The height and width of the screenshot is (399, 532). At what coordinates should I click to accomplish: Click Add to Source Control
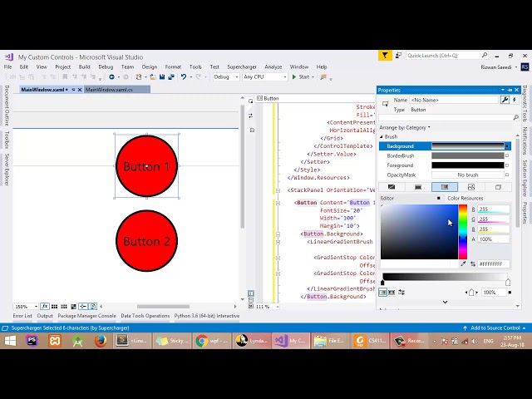coord(495,328)
